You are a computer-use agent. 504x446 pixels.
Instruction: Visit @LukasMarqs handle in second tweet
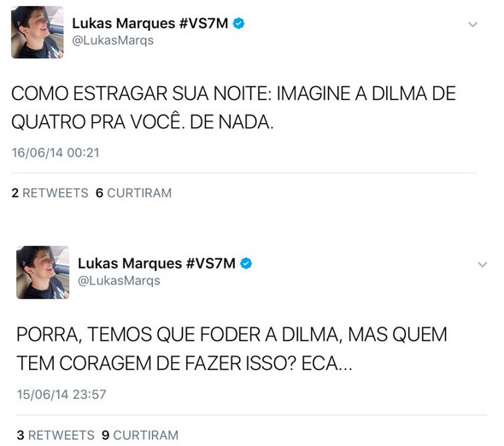[x=119, y=281]
